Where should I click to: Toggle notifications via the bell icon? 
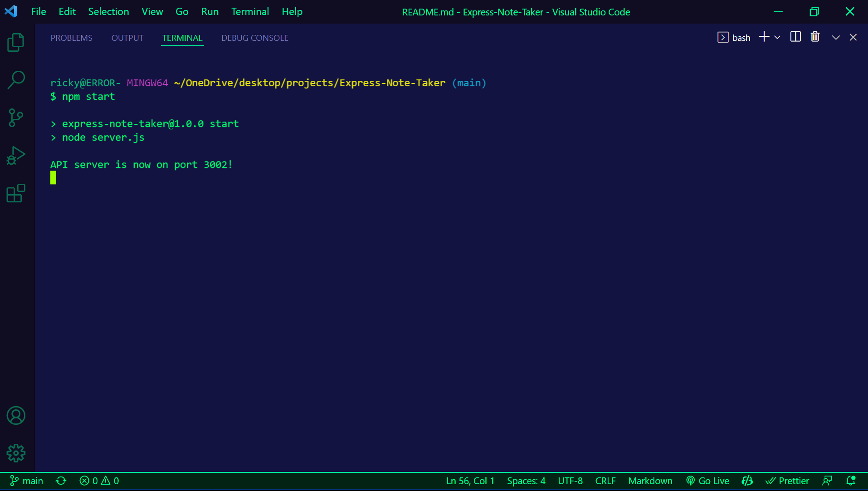point(851,481)
